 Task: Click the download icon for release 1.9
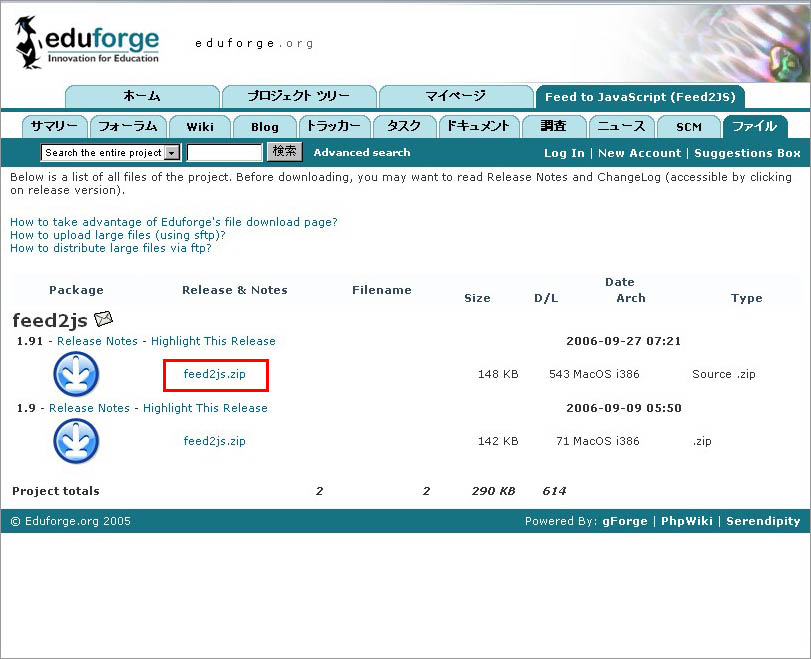(76, 441)
